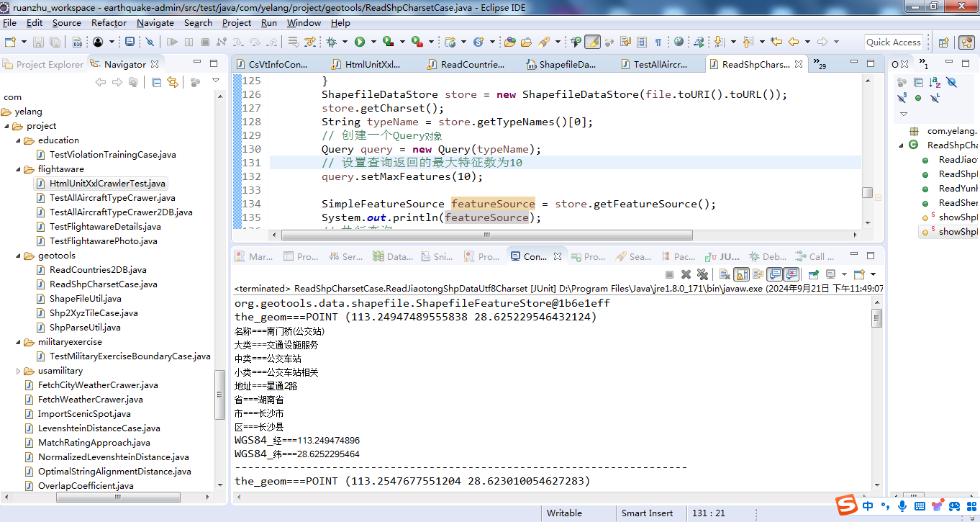Click the Sogou input method S icon
The width and height of the screenshot is (980, 522).
pos(846,505)
